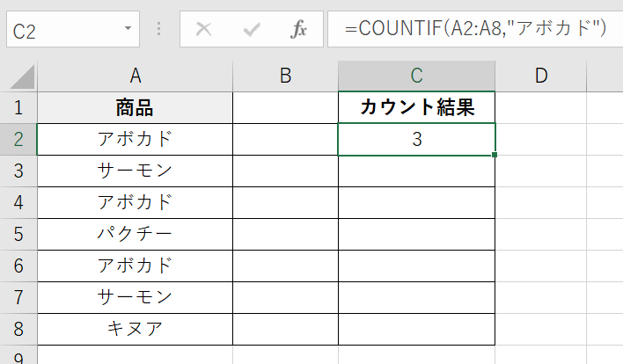
Task: Select row 8 header
Action: 18,330
